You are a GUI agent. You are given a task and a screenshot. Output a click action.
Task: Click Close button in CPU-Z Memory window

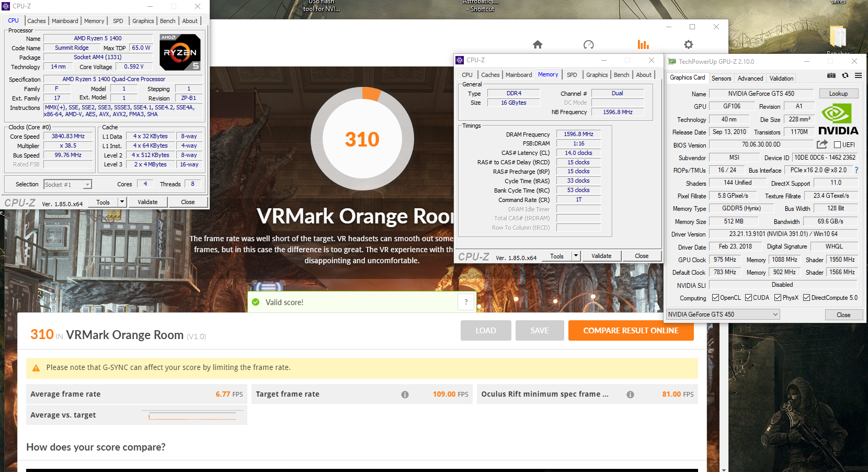[x=642, y=256]
